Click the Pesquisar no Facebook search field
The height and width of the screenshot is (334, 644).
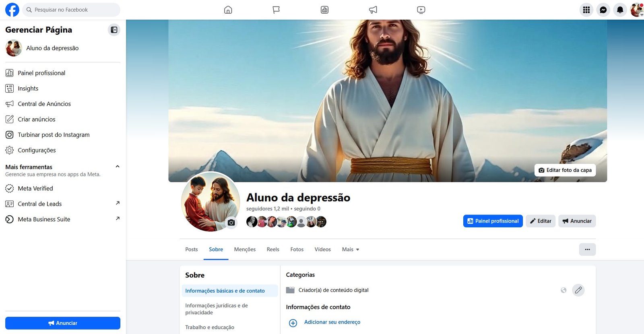click(71, 10)
